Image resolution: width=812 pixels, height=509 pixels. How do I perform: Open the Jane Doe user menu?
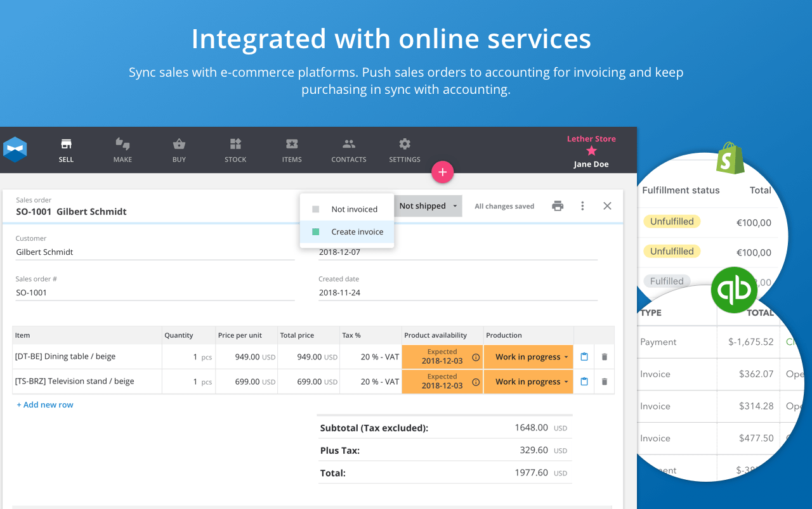(x=591, y=164)
